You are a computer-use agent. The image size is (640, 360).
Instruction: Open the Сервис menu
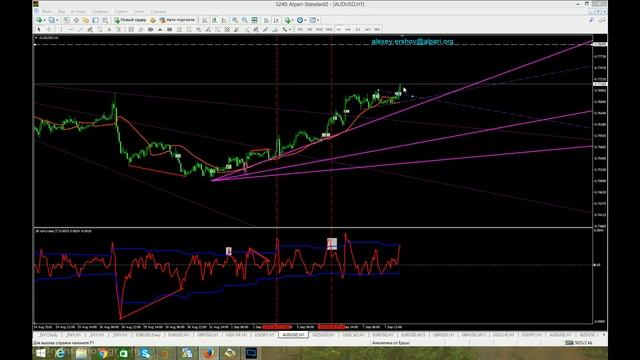coord(121,11)
